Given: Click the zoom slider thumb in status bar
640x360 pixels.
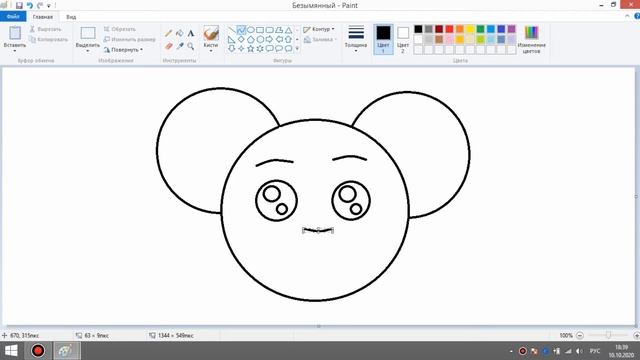Looking at the screenshot, I should click(608, 336).
